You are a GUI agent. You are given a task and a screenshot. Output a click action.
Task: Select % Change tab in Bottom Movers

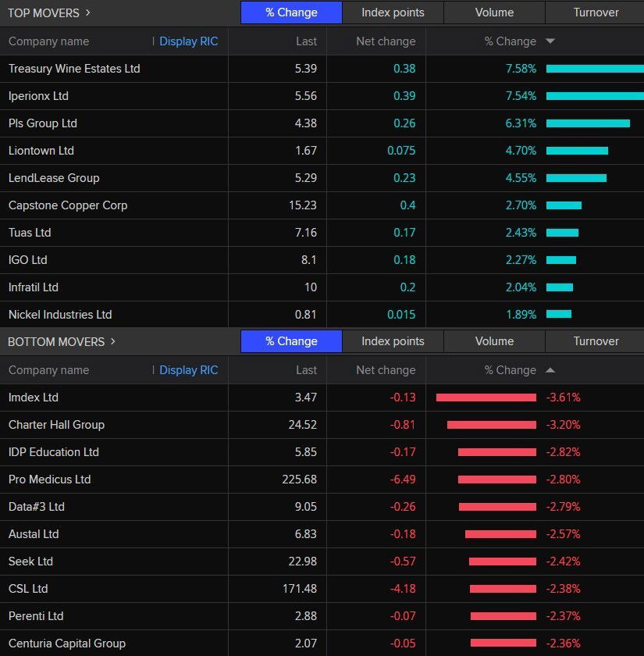(291, 341)
